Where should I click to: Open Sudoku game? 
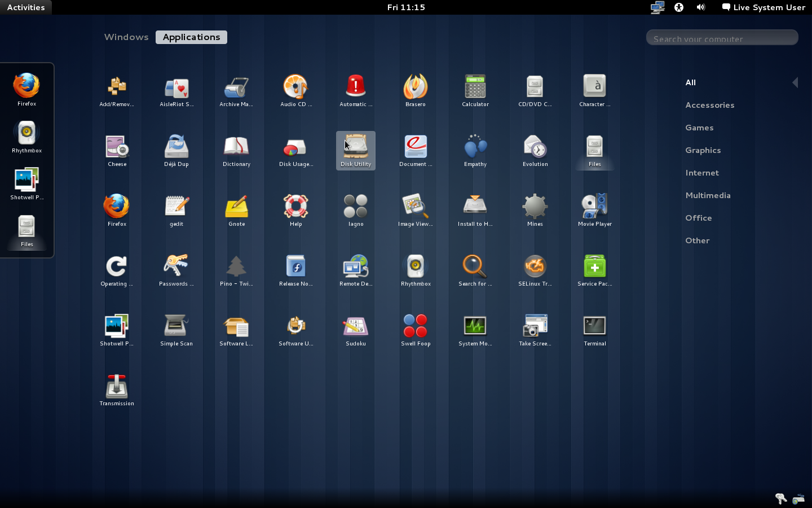coord(356,331)
